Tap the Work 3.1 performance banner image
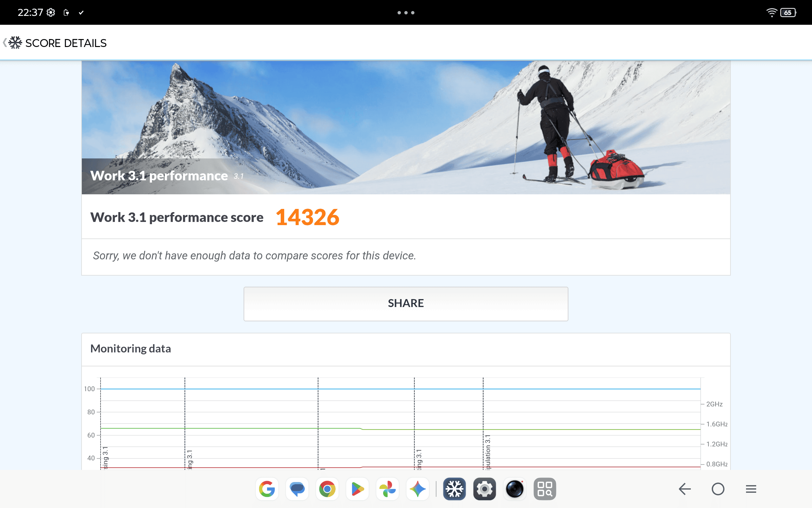Viewport: 812px width, 508px height. click(406, 128)
